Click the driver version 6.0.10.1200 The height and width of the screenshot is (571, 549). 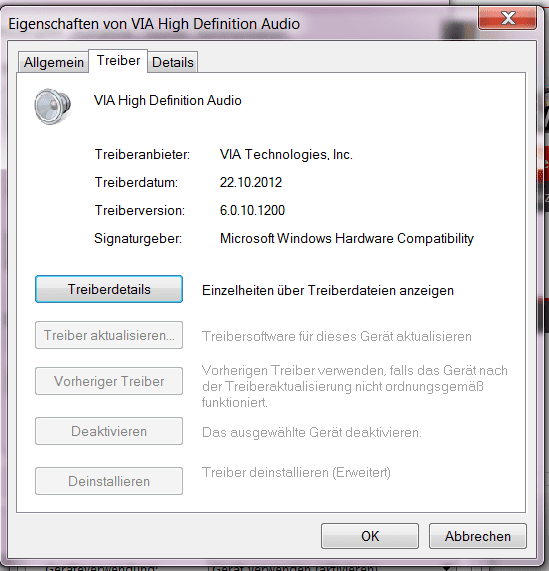click(x=252, y=210)
